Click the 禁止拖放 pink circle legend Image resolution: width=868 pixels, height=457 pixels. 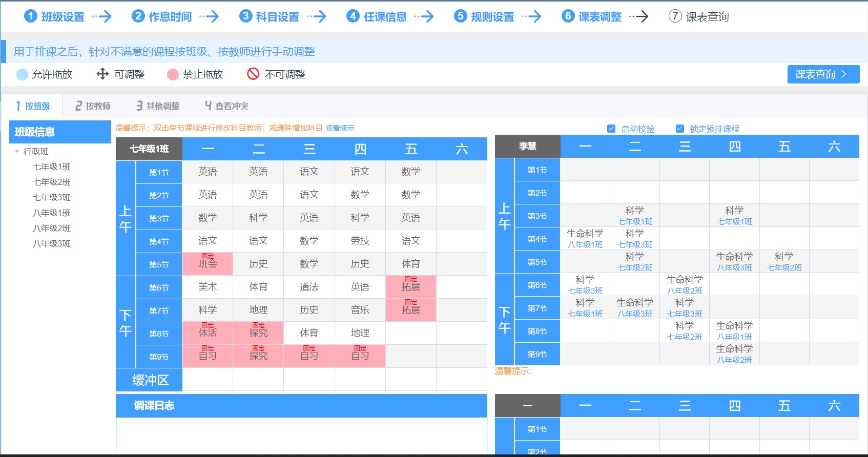tap(173, 74)
